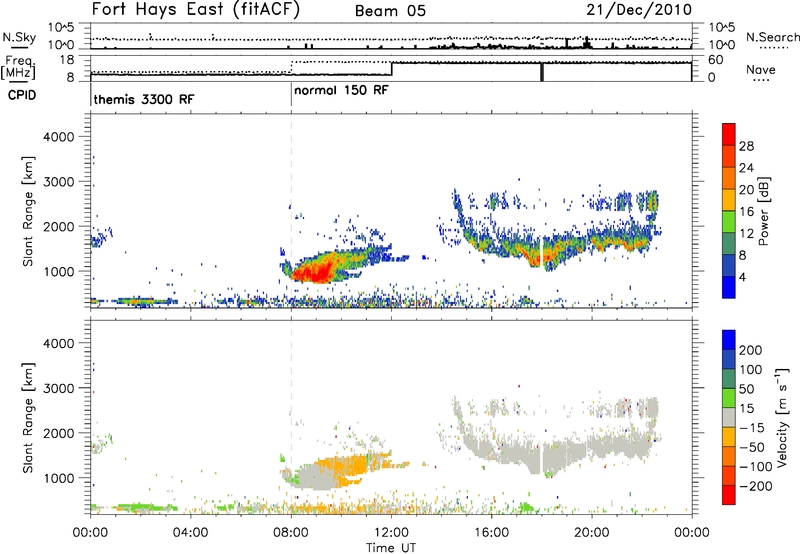The width and height of the screenshot is (800, 554).
Task: Click the 'Velocity [m s-1]' colorbar label
Action: 782,417
